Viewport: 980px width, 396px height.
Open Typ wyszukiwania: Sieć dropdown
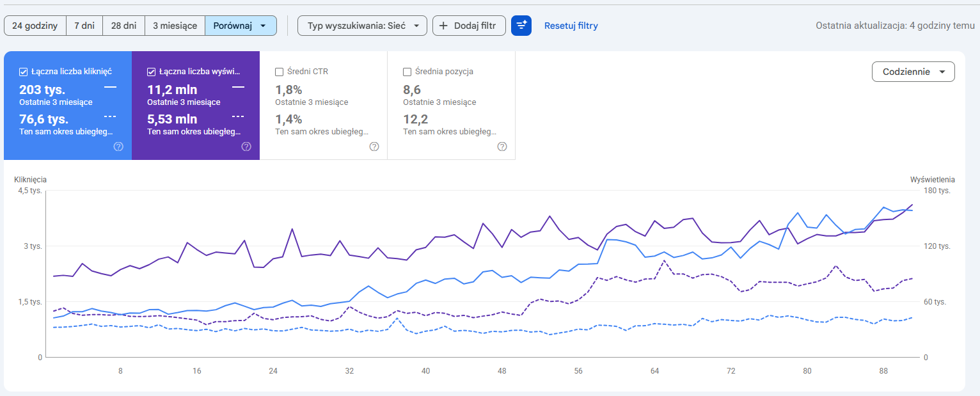coord(362,26)
